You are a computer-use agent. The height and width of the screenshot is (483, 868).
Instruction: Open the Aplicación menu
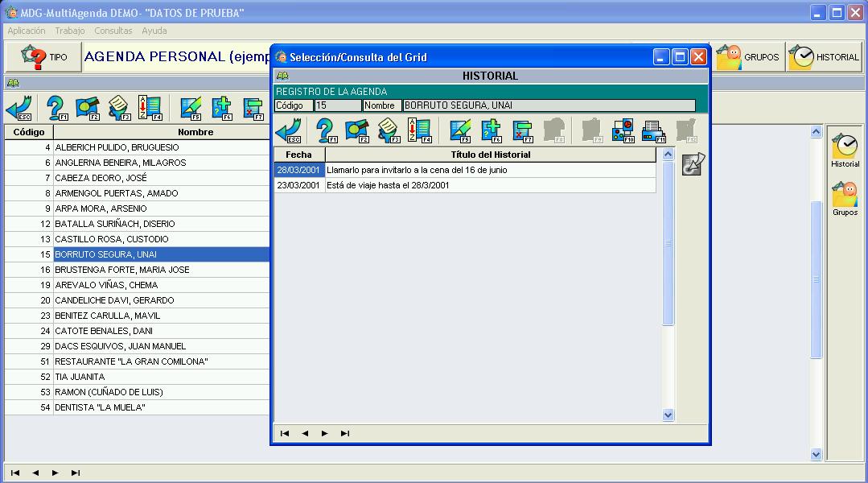pos(27,31)
